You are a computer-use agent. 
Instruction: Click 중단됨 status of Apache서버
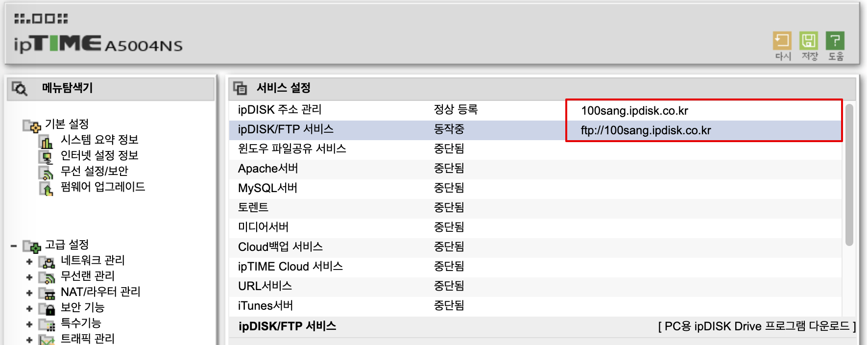tap(449, 169)
